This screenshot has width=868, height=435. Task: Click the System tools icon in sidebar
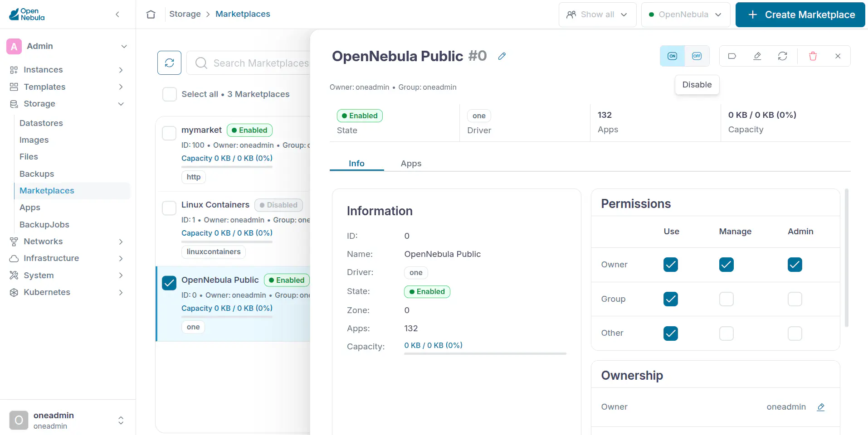pos(14,275)
